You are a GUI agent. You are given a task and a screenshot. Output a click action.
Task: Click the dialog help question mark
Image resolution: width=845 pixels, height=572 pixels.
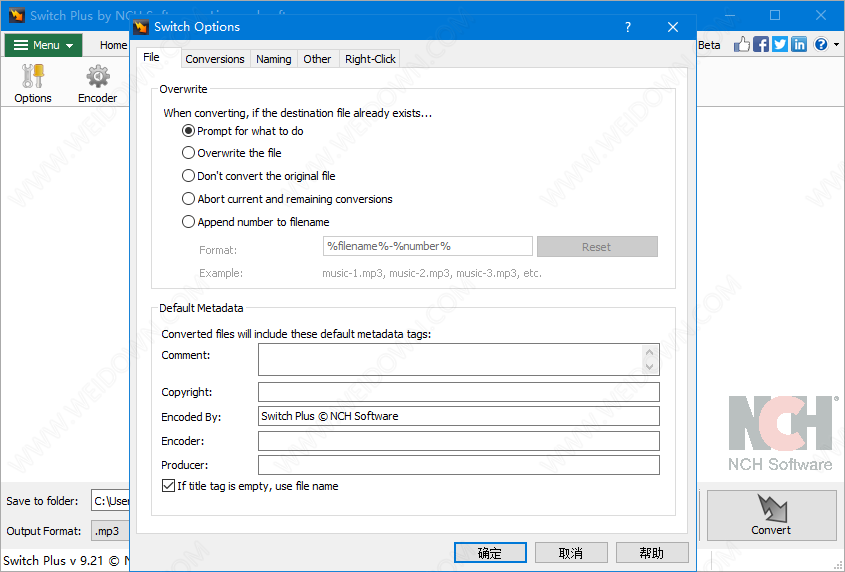628,27
